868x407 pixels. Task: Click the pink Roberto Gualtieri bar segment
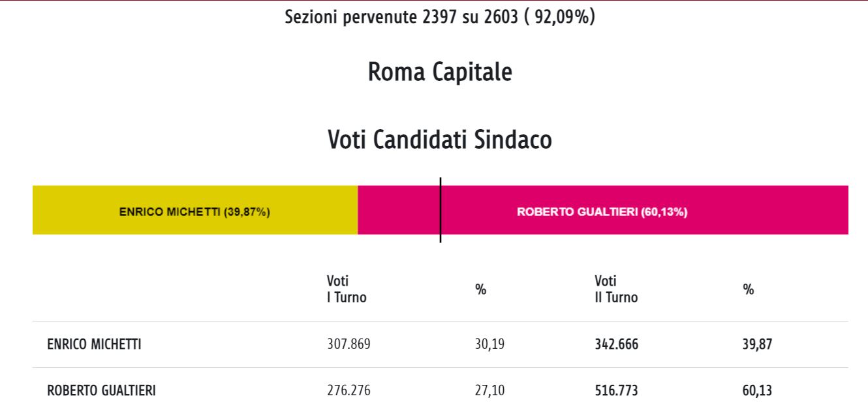click(x=602, y=211)
